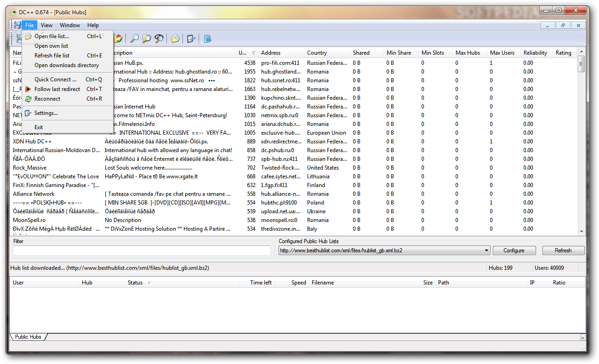Sort hubs by the Country column header
The height and width of the screenshot is (364, 599).
[x=327, y=53]
